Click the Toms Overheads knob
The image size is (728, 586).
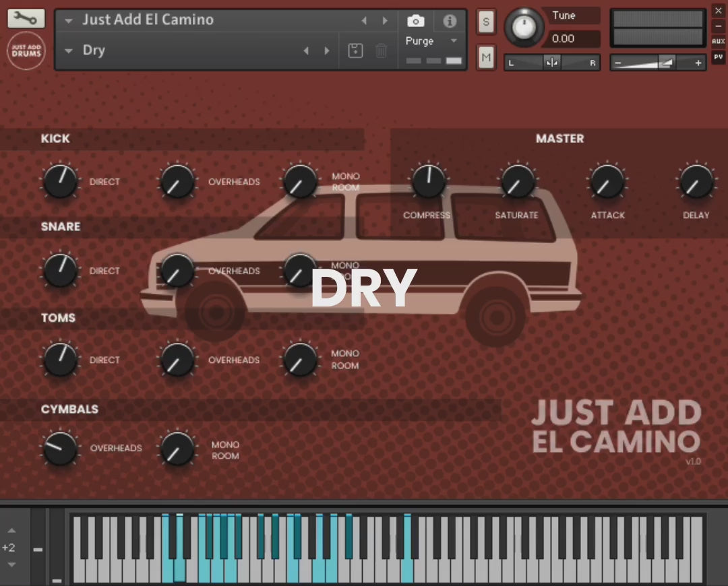point(177,360)
